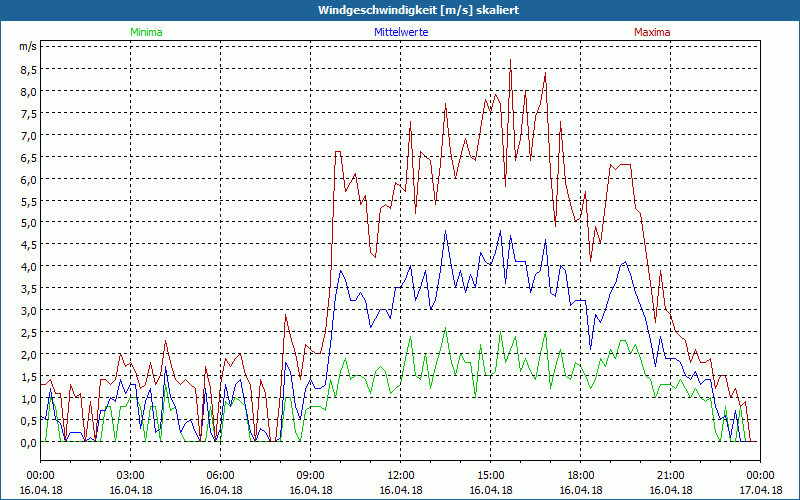Click the 1,0 y-axis value
The height and width of the screenshot is (500, 800).
point(28,398)
